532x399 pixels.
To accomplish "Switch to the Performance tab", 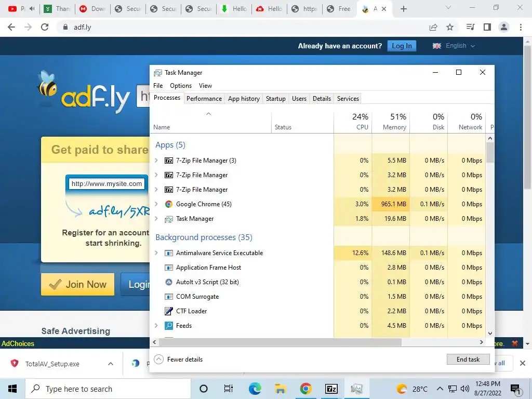I will click(204, 99).
